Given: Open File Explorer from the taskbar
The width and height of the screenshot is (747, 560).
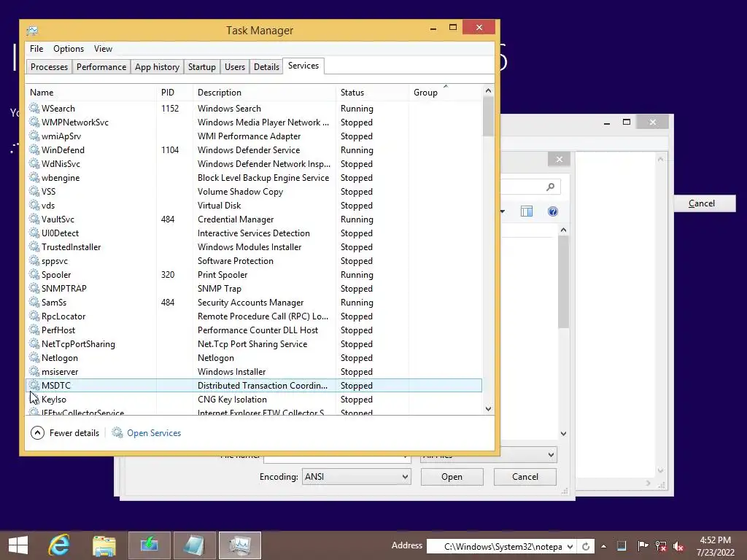Looking at the screenshot, I should [x=104, y=545].
